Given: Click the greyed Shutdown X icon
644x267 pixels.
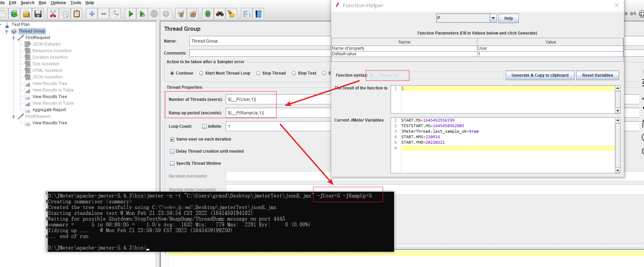Looking at the screenshot, I should (166, 14).
